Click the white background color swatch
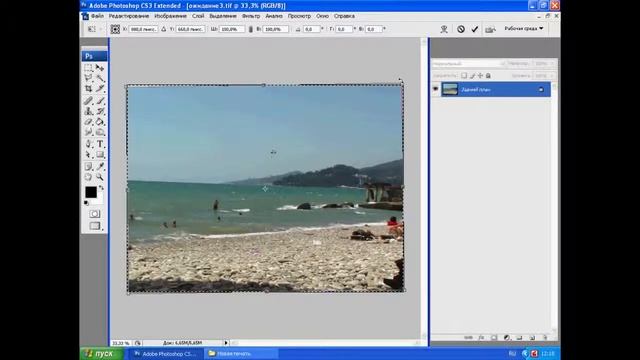This screenshot has width=640, height=360. 99,200
